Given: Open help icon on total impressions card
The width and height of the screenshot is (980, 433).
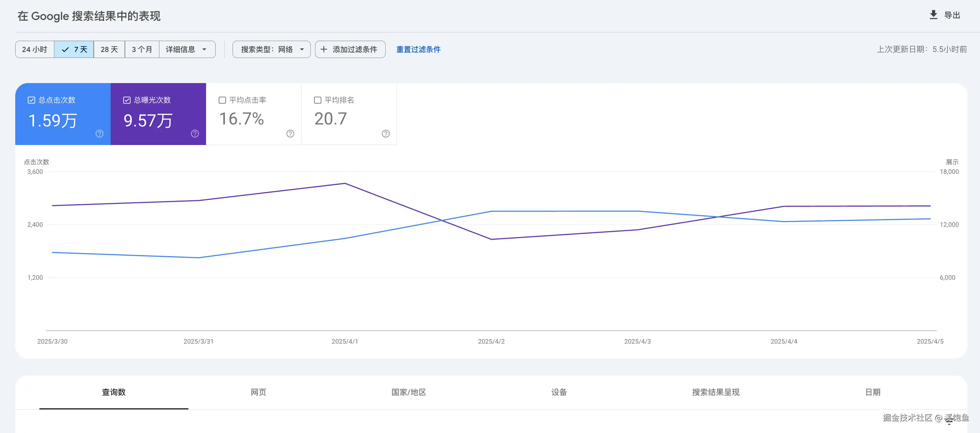Looking at the screenshot, I should point(195,133).
